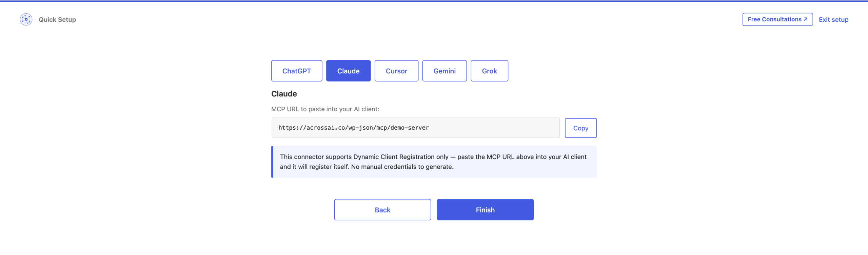Click the Dynamic Client Registration notice

coord(434,162)
